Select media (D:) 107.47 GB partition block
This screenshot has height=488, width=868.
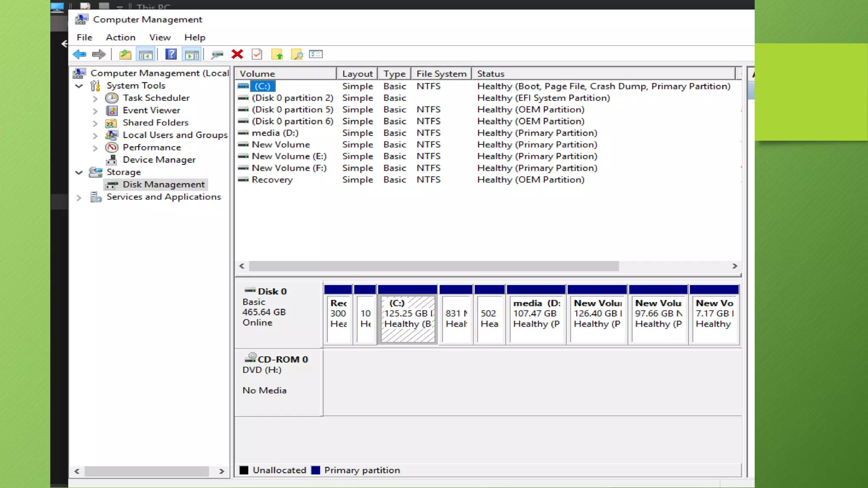536,315
